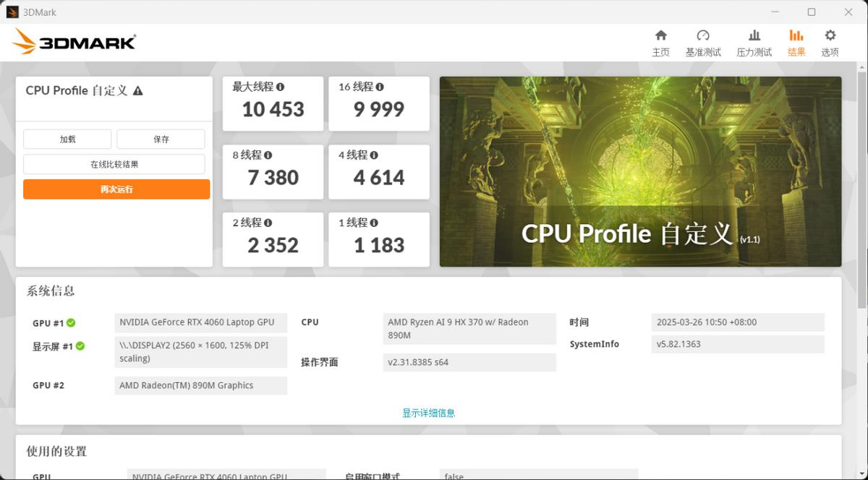This screenshot has height=480, width=868.
Task: Select the 16 线程 score 9 999
Action: 379,110
